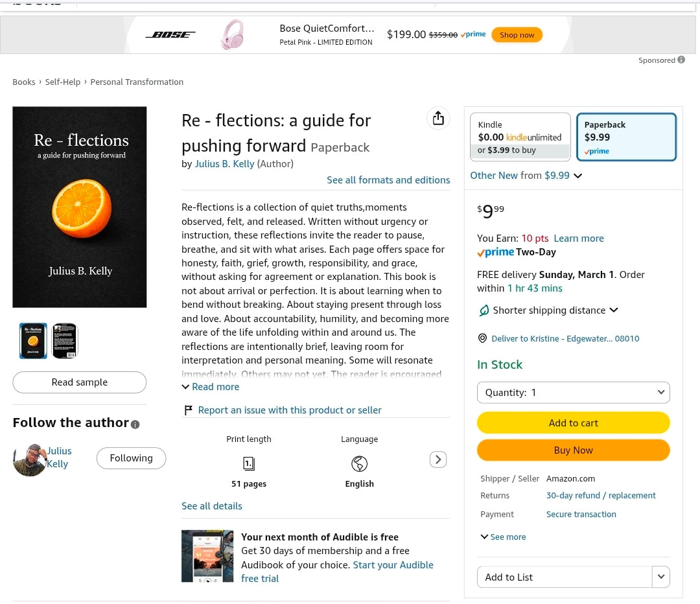
Task: Select the Paperback format option
Action: click(626, 137)
